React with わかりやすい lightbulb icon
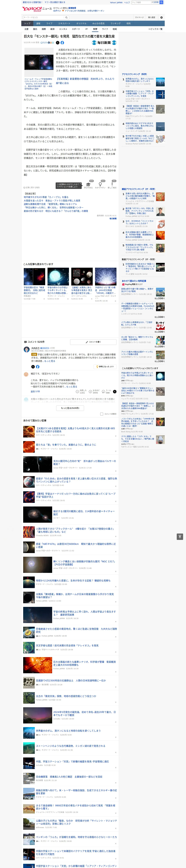 coord(100,185)
